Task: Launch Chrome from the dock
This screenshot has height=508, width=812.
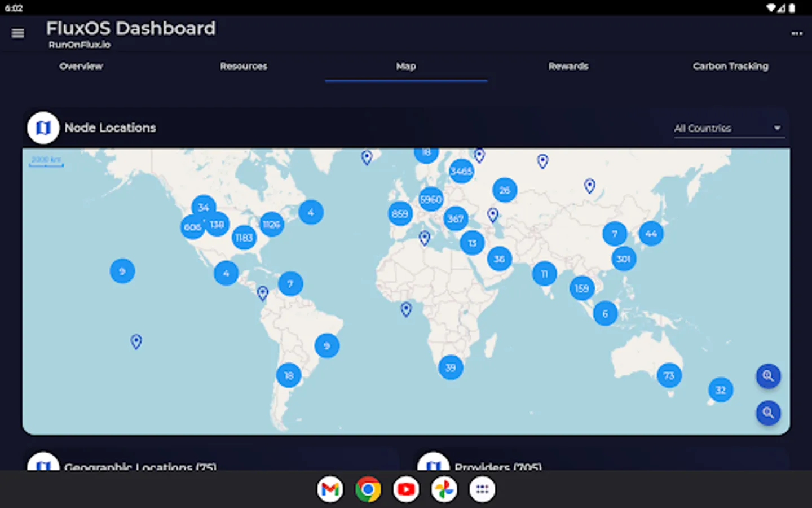Action: pyautogui.click(x=368, y=489)
